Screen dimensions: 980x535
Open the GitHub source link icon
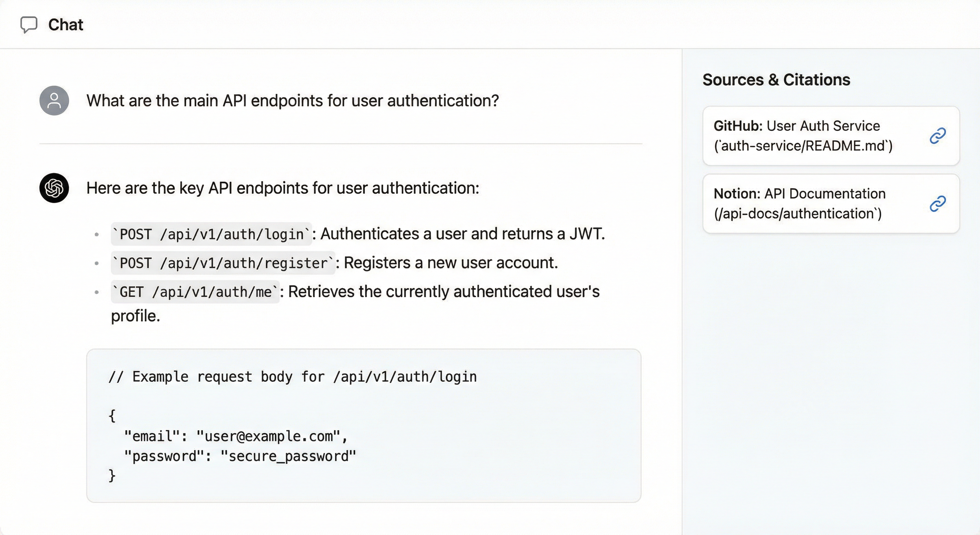tap(938, 136)
